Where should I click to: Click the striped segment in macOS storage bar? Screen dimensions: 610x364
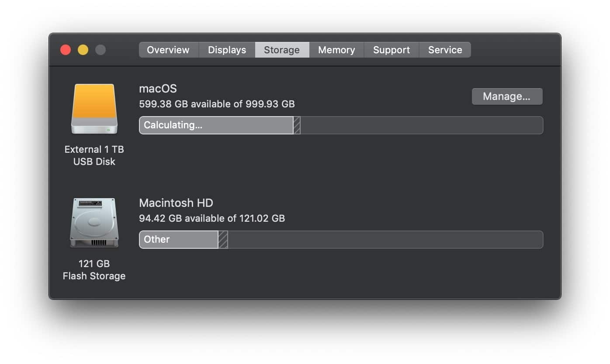coord(297,125)
